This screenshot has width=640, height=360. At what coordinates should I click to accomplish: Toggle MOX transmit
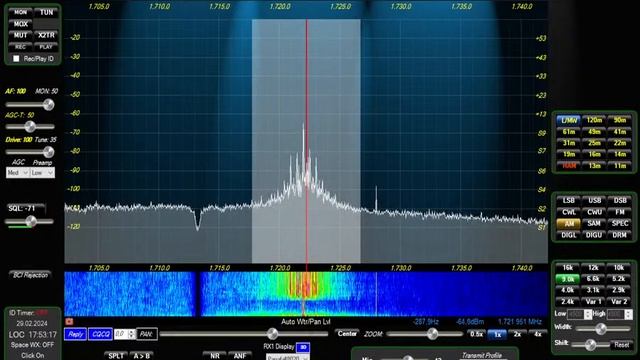20,24
